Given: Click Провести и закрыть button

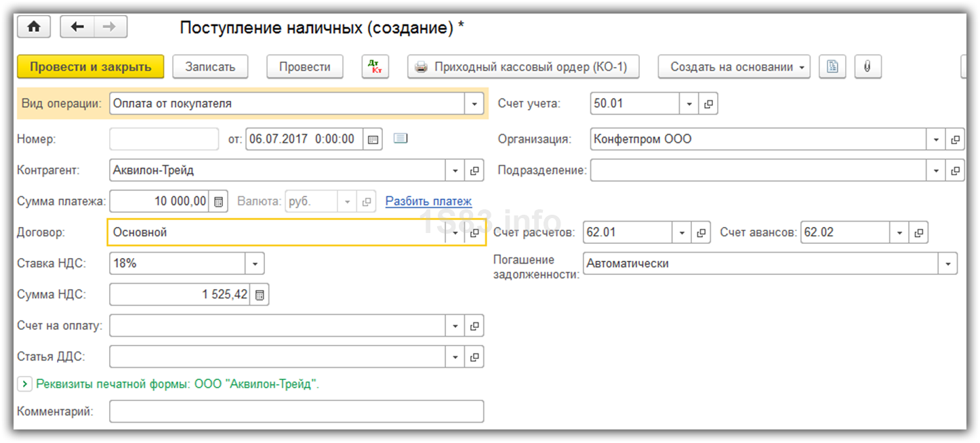Looking at the screenshot, I should 90,67.
